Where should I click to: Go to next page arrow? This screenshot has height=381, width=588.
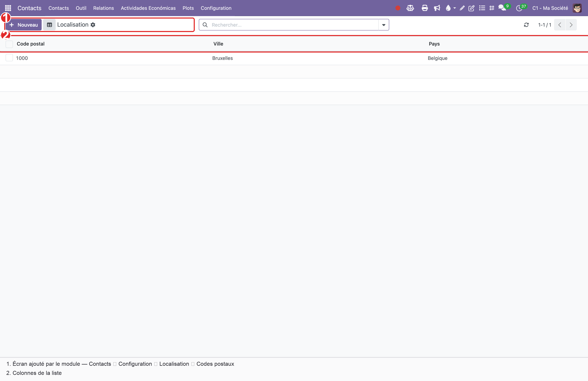coord(571,25)
